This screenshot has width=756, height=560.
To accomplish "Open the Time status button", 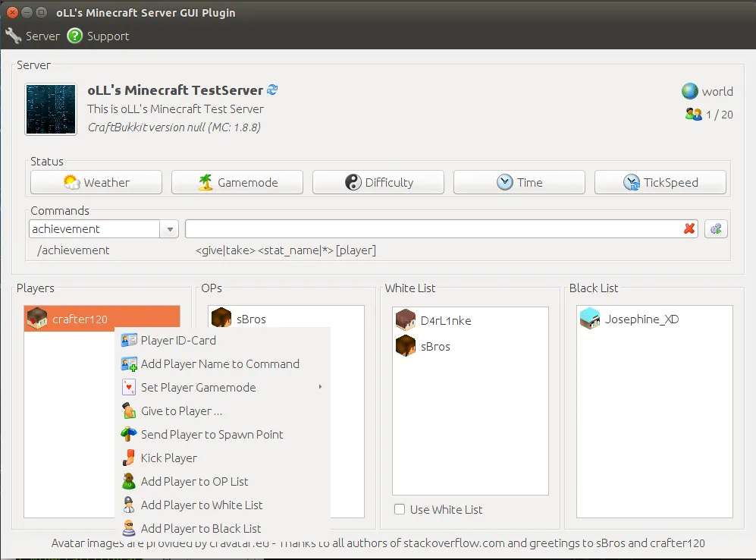I will pos(519,182).
